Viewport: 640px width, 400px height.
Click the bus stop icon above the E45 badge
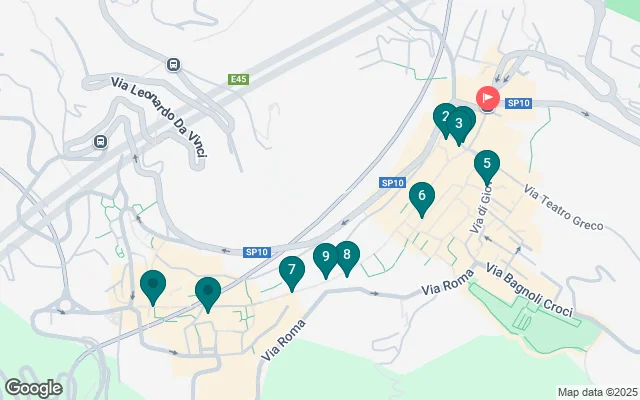[x=173, y=64]
